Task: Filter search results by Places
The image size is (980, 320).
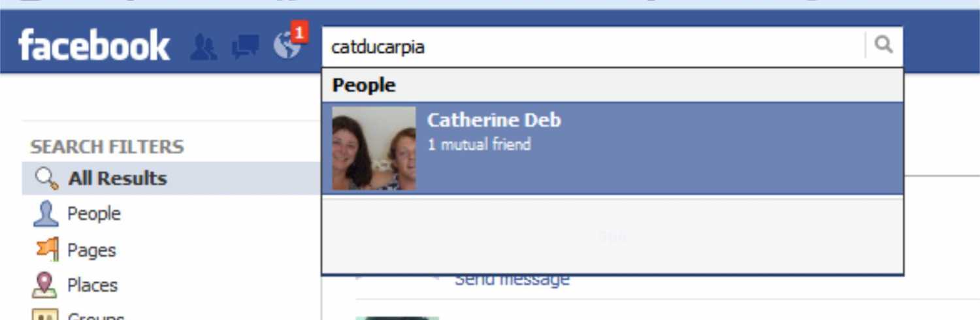Action: pyautogui.click(x=91, y=285)
